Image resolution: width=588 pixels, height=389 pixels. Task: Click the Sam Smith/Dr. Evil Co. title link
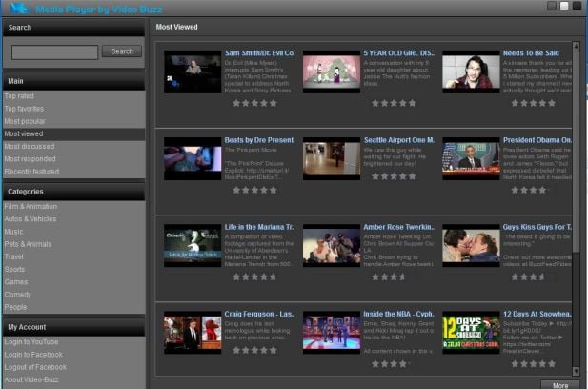(x=259, y=53)
